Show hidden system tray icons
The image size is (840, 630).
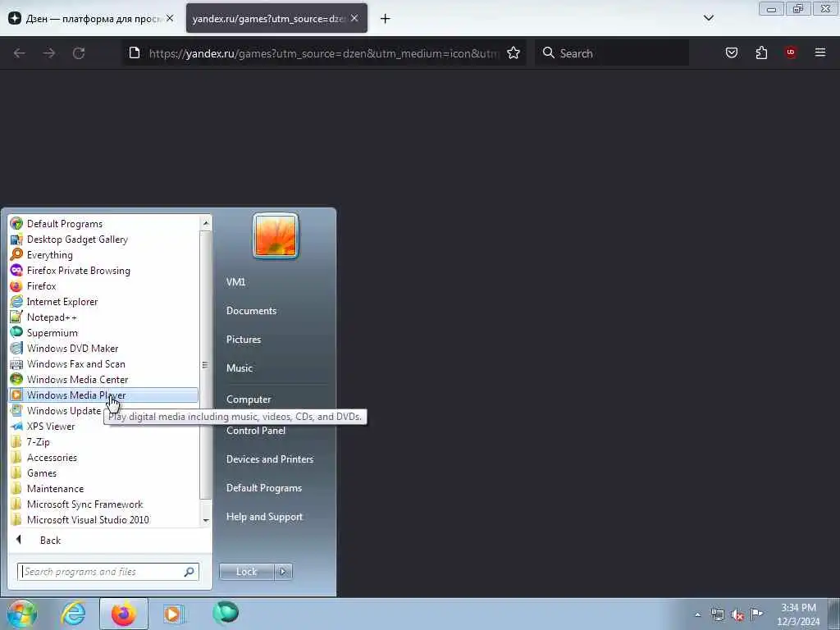697,614
